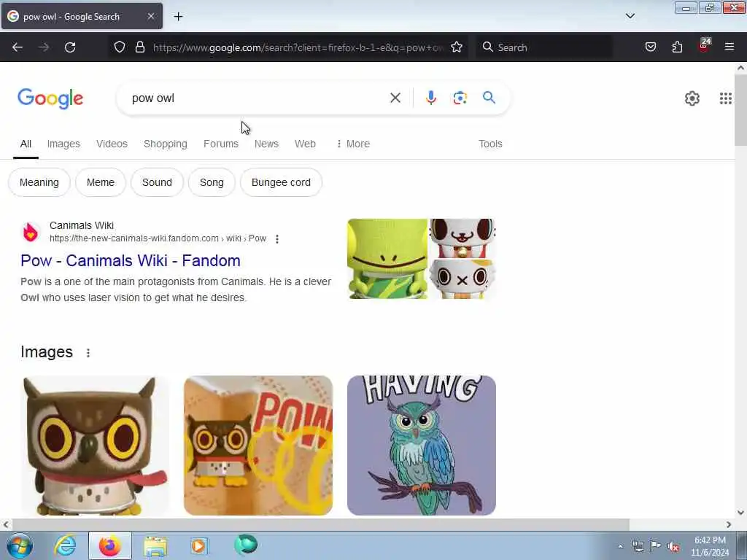Open search Tools options

coord(490,144)
